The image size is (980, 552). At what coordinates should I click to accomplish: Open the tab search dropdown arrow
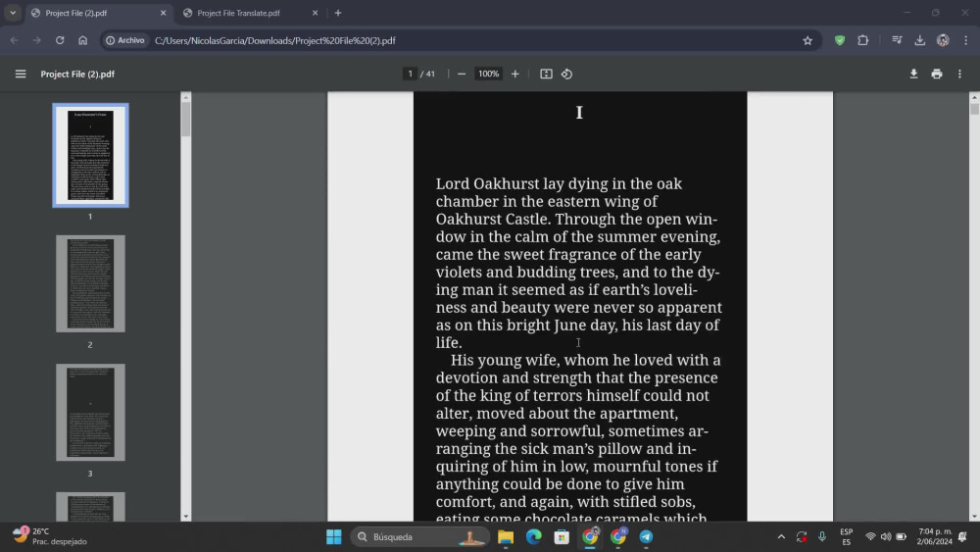coord(13,13)
